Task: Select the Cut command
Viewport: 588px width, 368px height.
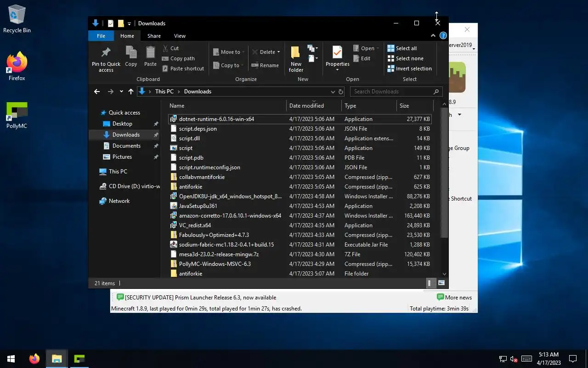Action: coord(170,48)
